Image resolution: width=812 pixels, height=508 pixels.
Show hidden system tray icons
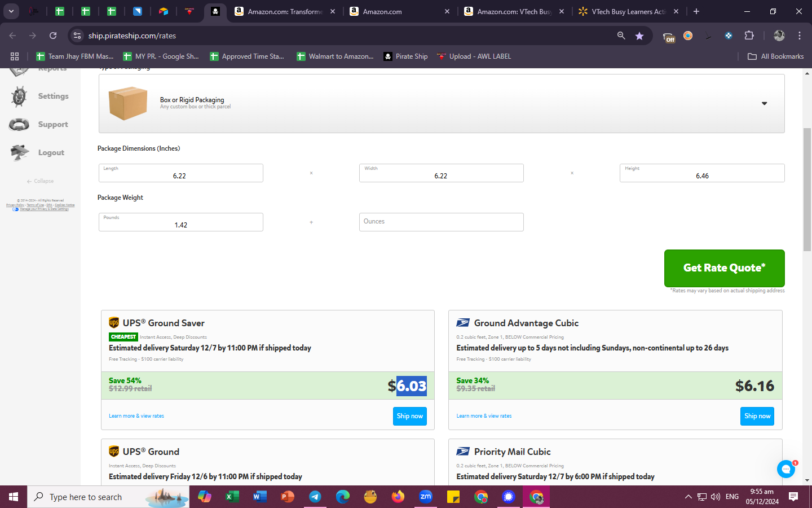click(688, 497)
